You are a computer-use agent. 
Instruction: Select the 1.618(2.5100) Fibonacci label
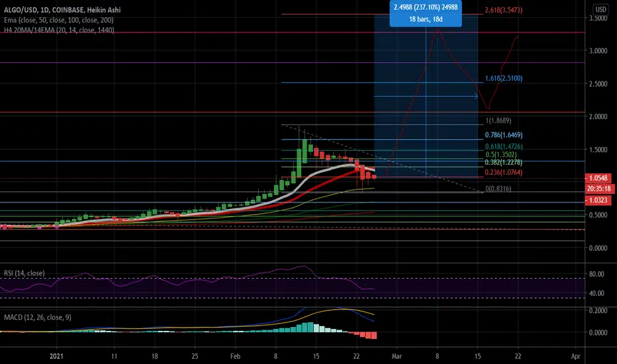pos(503,78)
